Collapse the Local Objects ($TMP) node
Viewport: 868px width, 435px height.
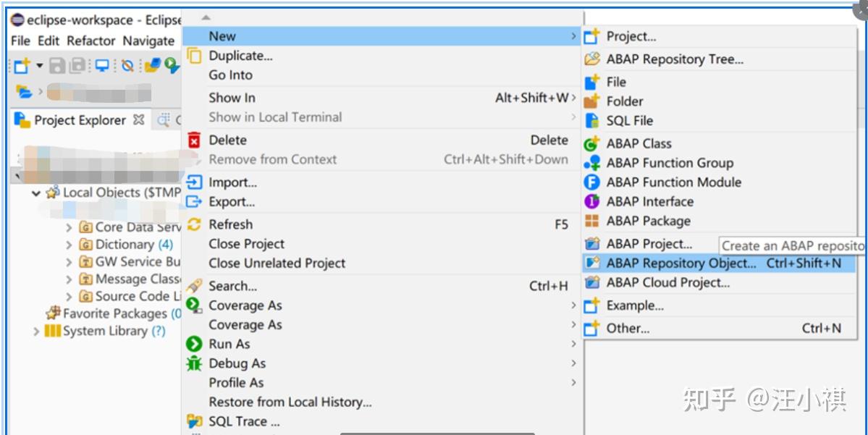coord(36,193)
